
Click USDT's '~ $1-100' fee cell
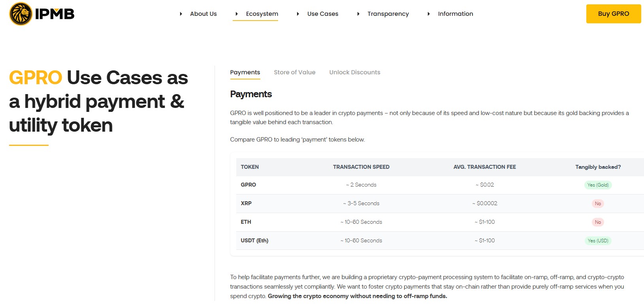tap(485, 240)
